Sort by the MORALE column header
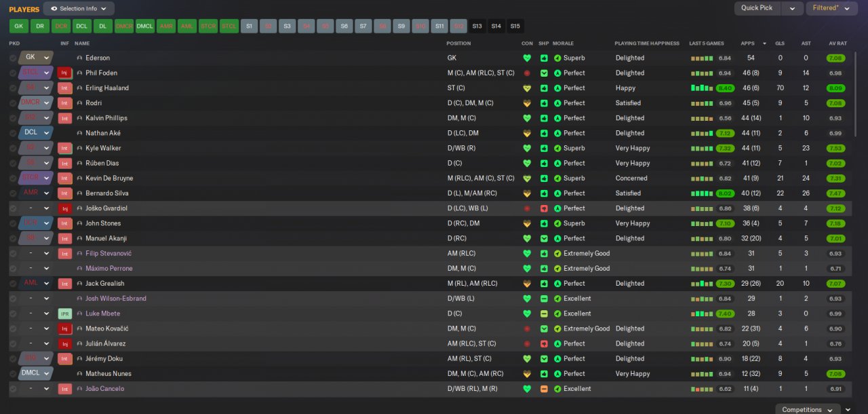Image resolution: width=868 pixels, height=414 pixels. 563,43
